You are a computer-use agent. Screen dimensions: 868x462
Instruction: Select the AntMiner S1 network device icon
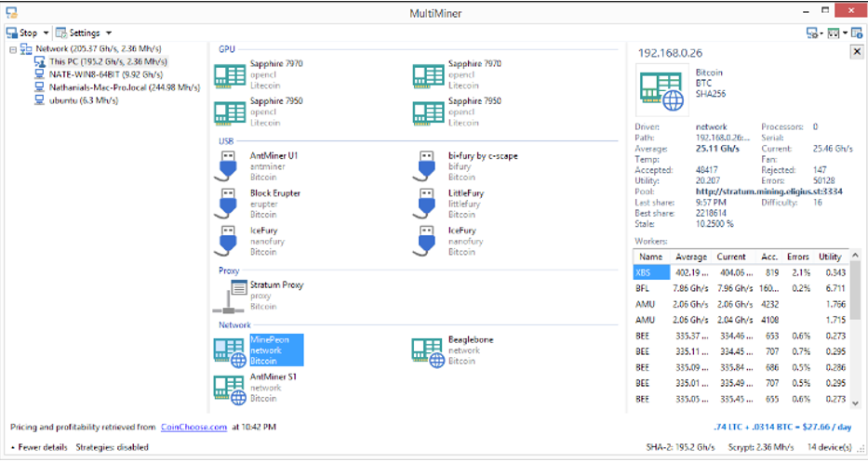pos(230,389)
